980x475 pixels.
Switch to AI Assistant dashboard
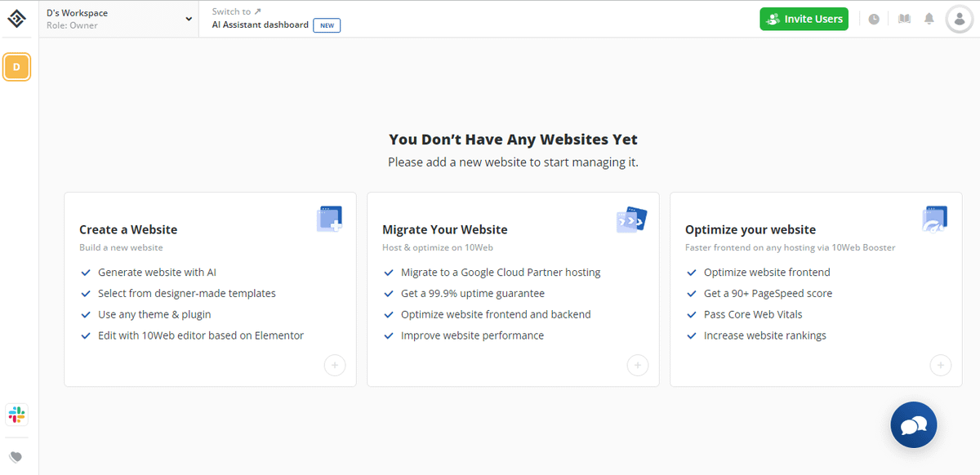coord(260,24)
